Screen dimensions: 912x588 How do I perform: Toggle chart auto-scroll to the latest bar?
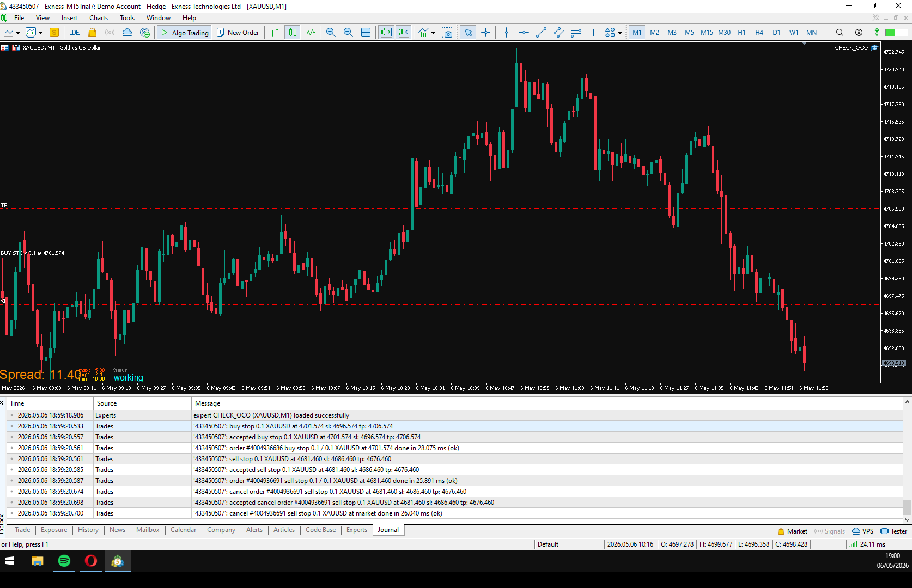tap(386, 33)
